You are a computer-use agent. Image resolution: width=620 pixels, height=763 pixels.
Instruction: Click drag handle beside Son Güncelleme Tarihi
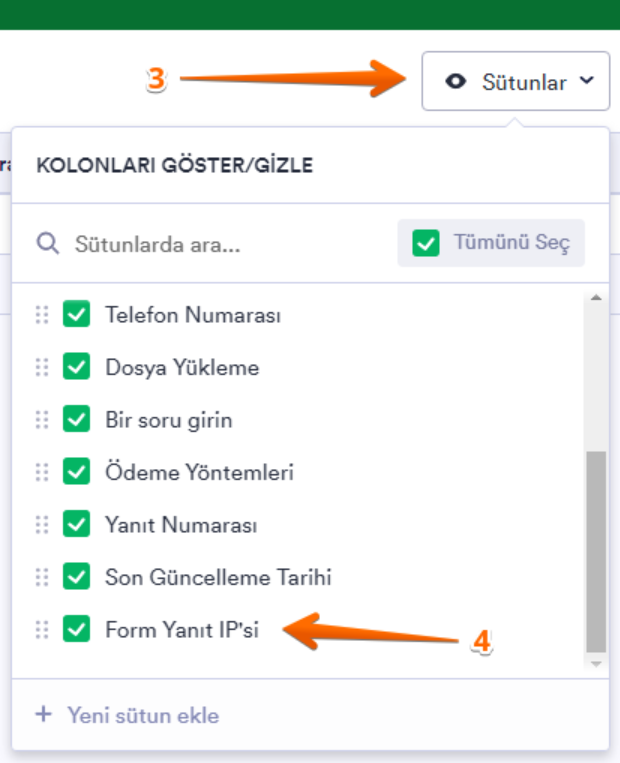click(42, 577)
